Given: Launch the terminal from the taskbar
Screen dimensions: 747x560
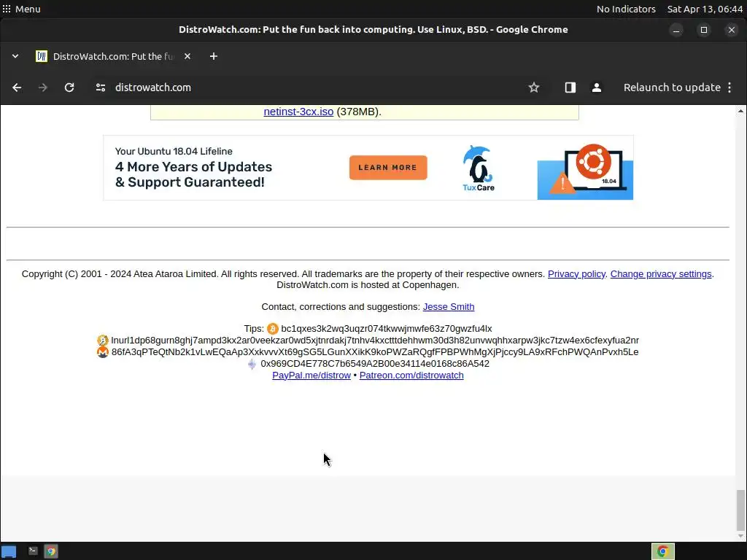Looking at the screenshot, I should pyautogui.click(x=33, y=551).
